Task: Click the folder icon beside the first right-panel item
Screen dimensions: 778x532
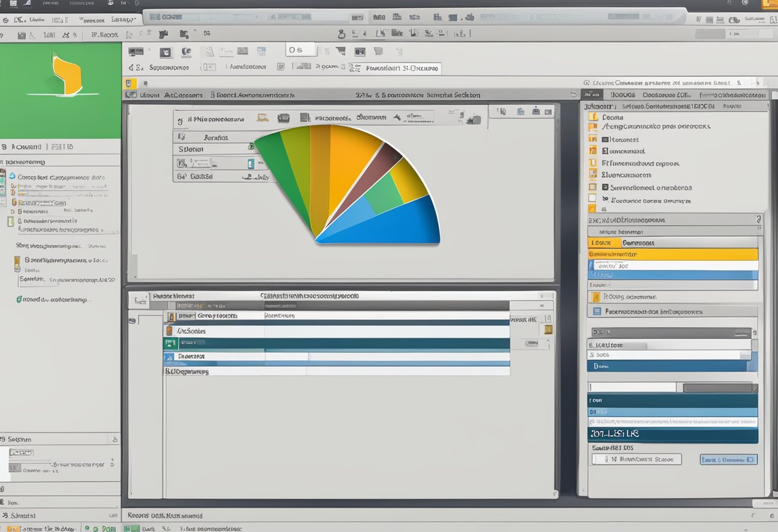Action: [x=593, y=117]
